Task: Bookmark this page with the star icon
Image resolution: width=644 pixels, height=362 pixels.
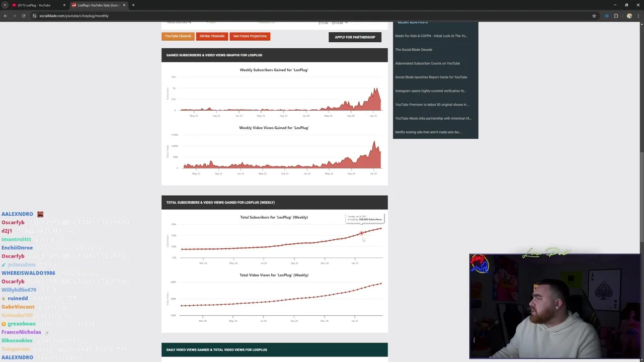Action: [x=594, y=16]
